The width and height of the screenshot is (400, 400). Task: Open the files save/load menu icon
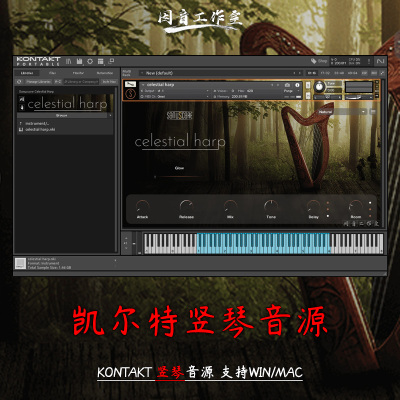(79, 61)
